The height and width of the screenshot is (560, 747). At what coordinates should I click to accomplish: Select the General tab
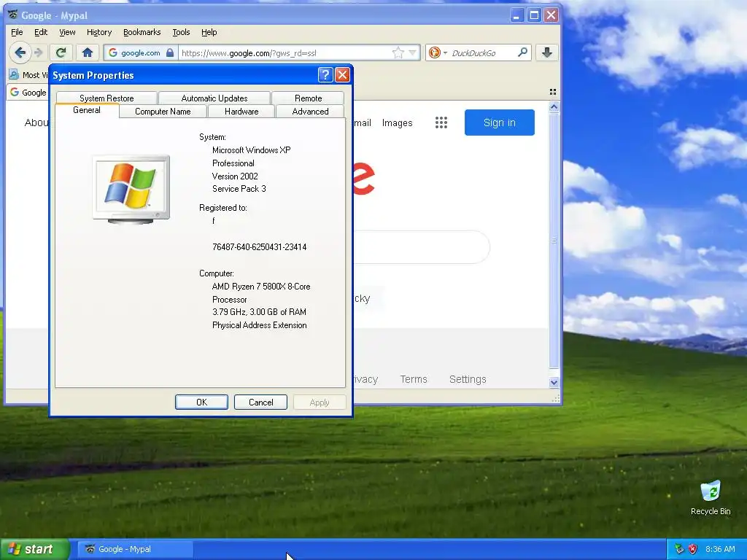87,110
